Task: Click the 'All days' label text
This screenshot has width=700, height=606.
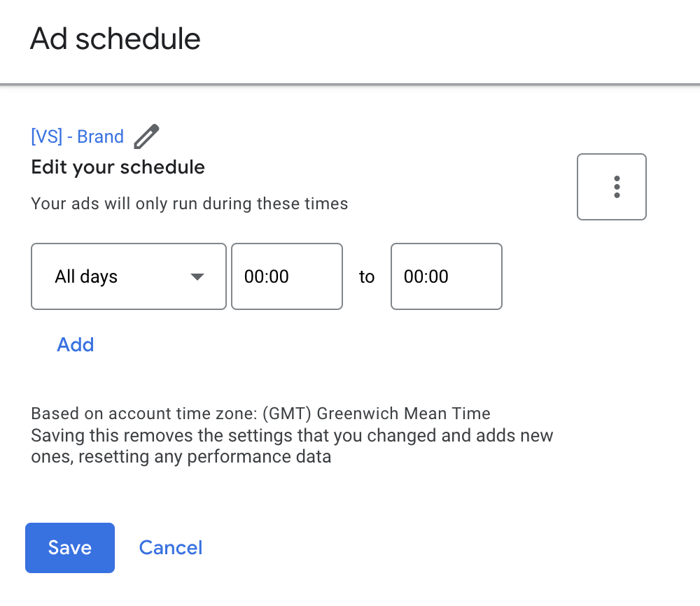Action: [x=86, y=276]
